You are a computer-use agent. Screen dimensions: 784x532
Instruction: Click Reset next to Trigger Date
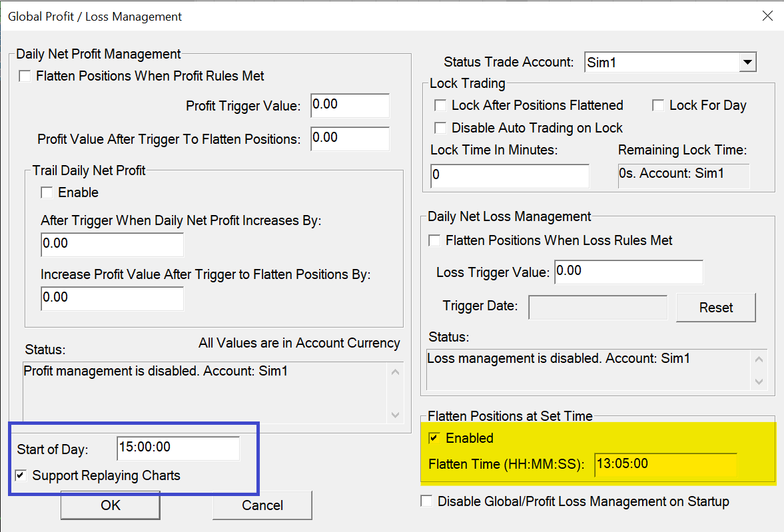(715, 308)
